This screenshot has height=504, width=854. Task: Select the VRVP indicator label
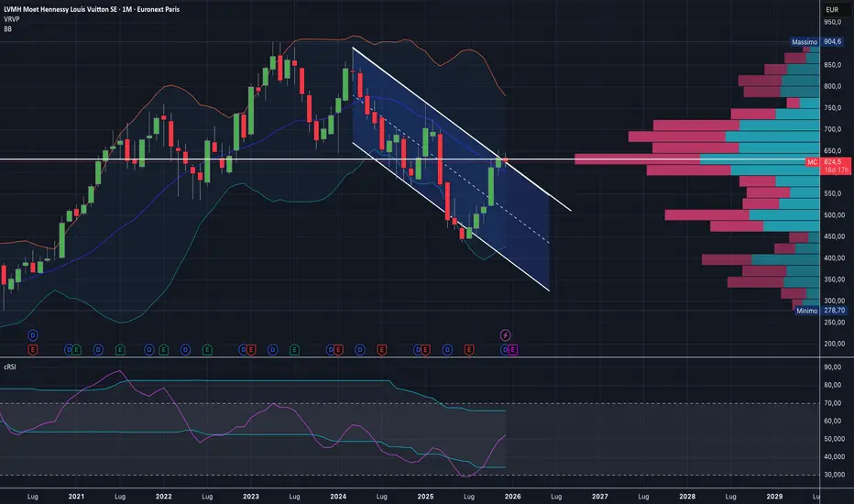pyautogui.click(x=11, y=19)
